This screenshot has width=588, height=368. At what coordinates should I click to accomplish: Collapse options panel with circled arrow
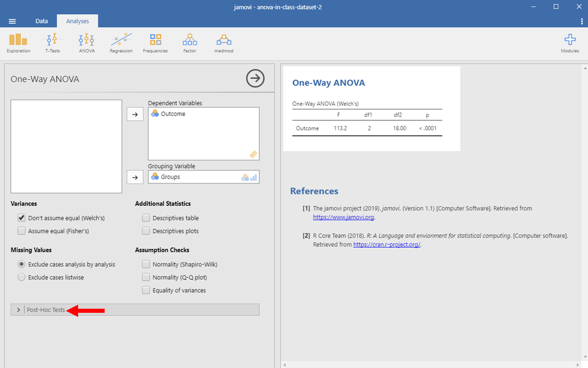255,79
